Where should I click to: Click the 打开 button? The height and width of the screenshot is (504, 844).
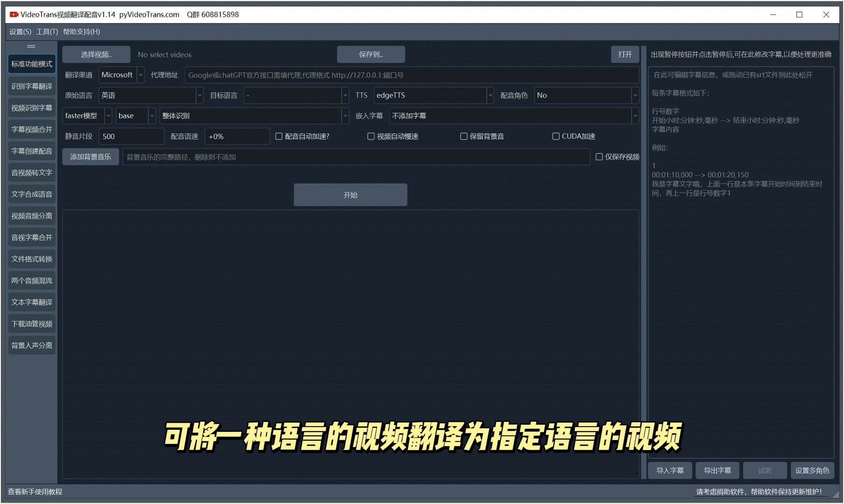tap(625, 55)
